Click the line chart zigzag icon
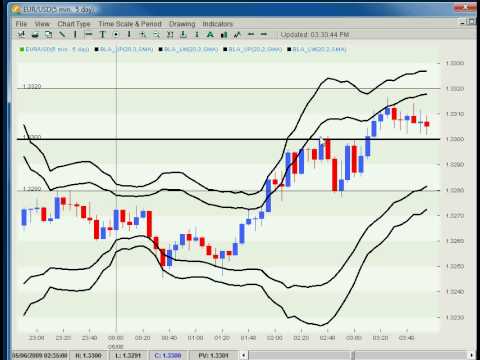Viewport: 480px width, 360px height. point(237,34)
